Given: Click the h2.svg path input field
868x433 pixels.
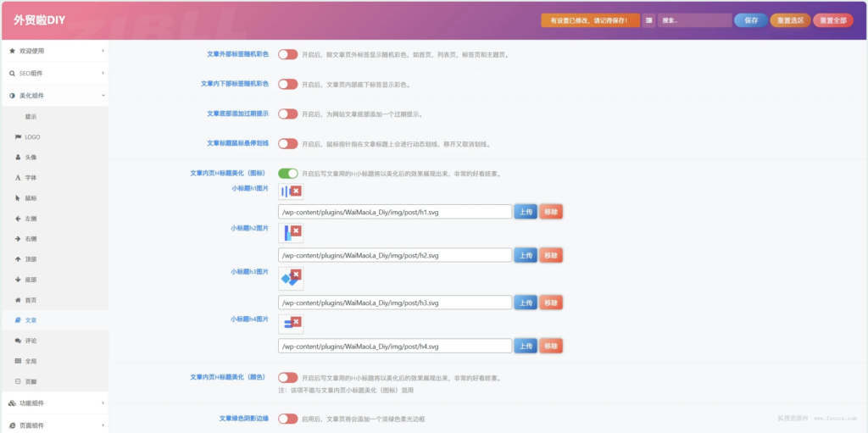Looking at the screenshot, I should pos(395,255).
